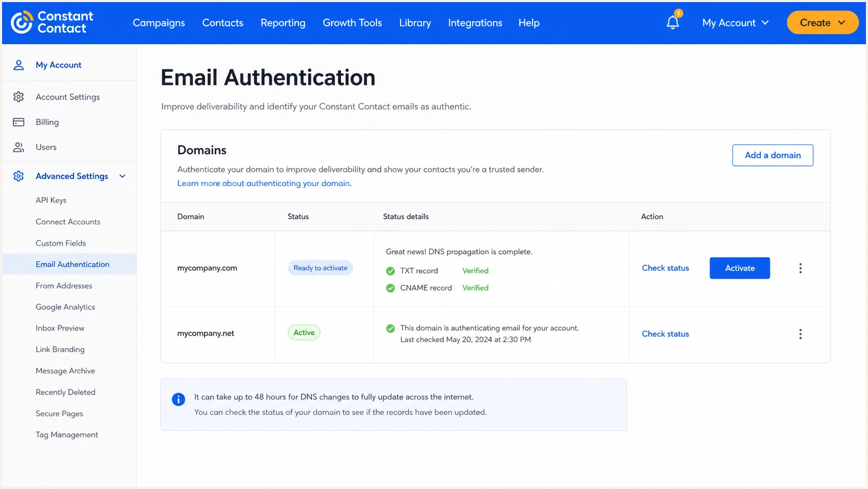This screenshot has width=868, height=489.
Task: Open the Contacts menu
Action: pos(223,23)
